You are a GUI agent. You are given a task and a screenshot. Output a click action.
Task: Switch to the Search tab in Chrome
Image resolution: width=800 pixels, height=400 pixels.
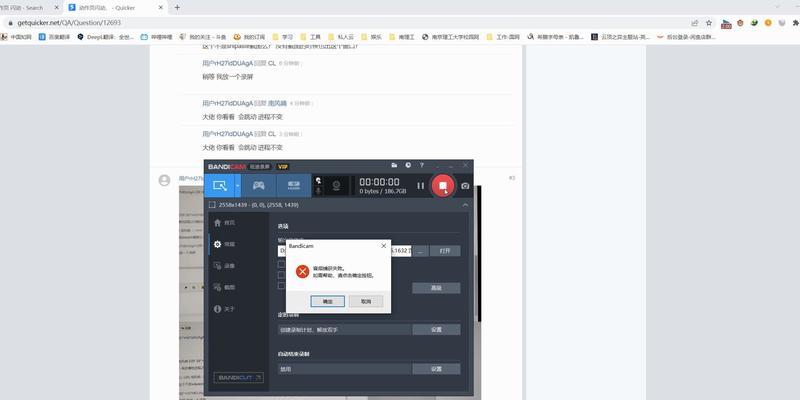tap(28, 8)
